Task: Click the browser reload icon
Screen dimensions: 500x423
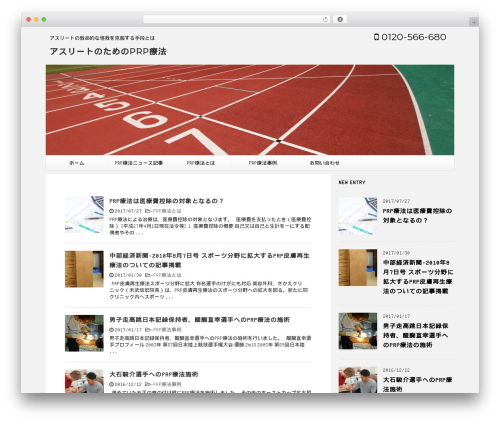Action: (x=325, y=20)
